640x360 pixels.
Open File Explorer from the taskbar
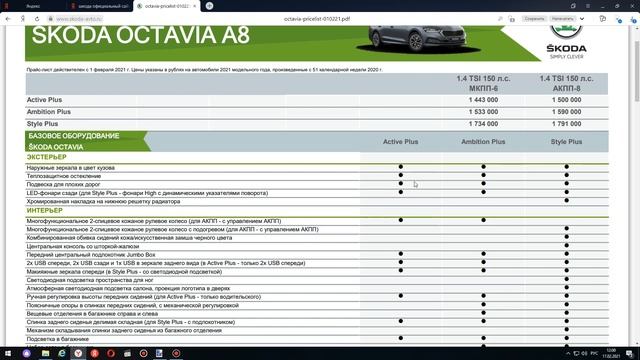tap(45, 353)
